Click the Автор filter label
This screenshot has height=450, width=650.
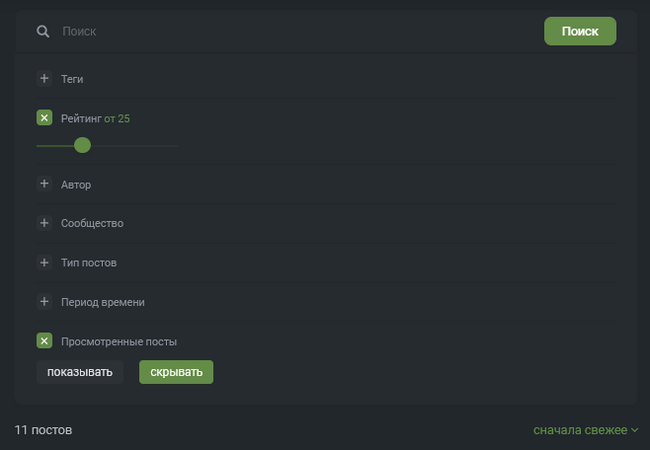(x=76, y=184)
